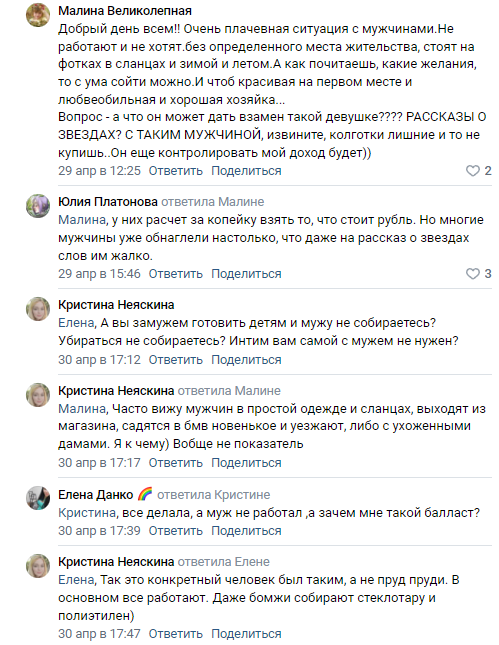This screenshot has height=645, width=499.
Task: Open Елена Данко's profile avatar
Action: tap(38, 498)
